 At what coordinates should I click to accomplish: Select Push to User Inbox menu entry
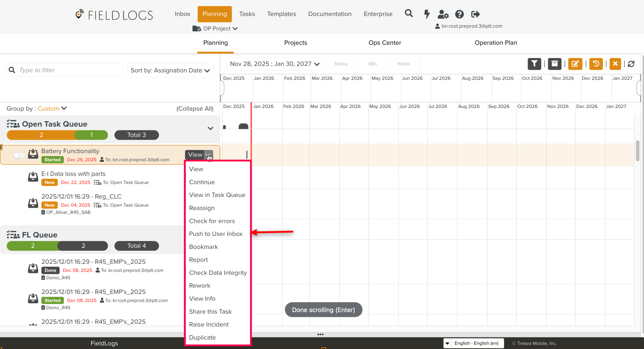[216, 234]
